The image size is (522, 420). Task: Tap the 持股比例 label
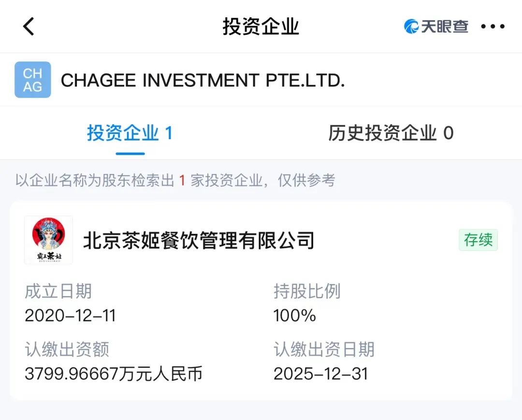coord(307,291)
